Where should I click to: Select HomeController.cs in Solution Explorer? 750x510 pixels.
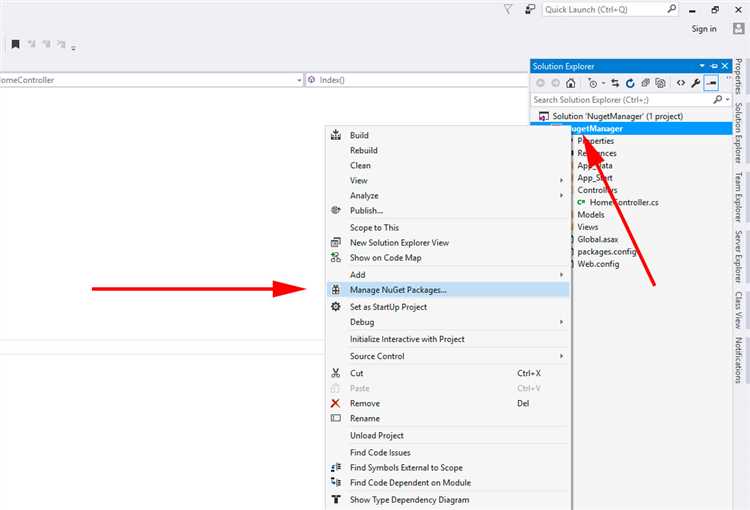(624, 202)
